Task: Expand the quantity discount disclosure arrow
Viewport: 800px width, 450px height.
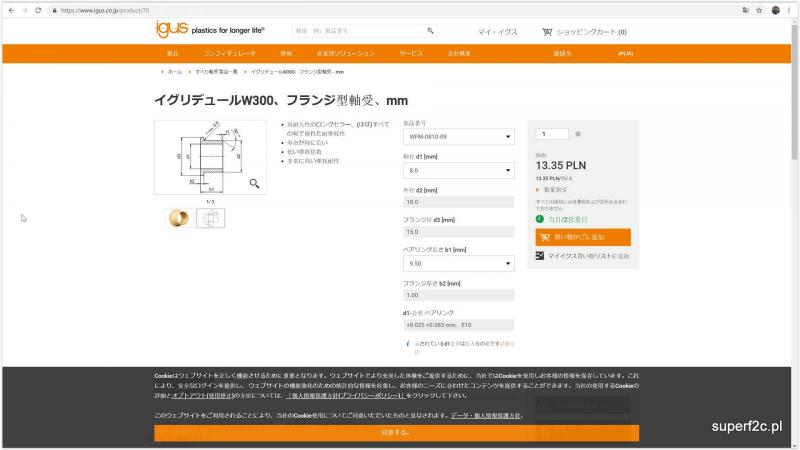Action: point(539,189)
